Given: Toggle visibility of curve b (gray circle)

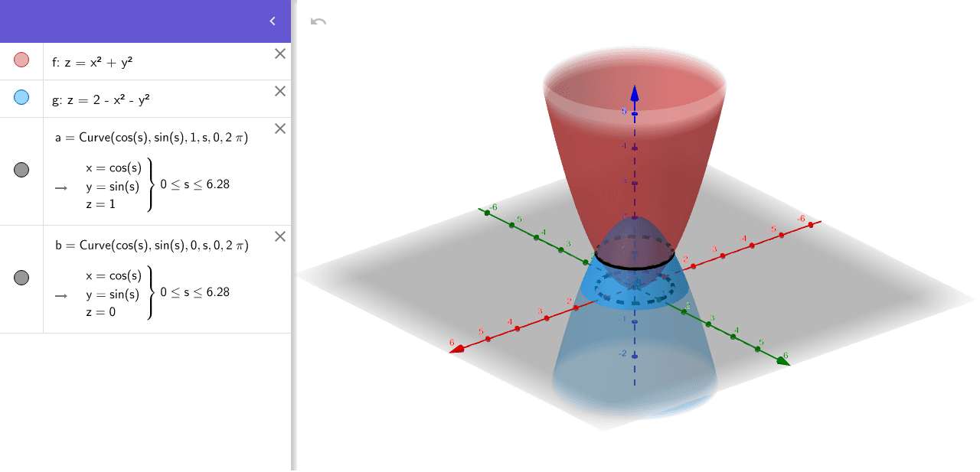Looking at the screenshot, I should 21,278.
